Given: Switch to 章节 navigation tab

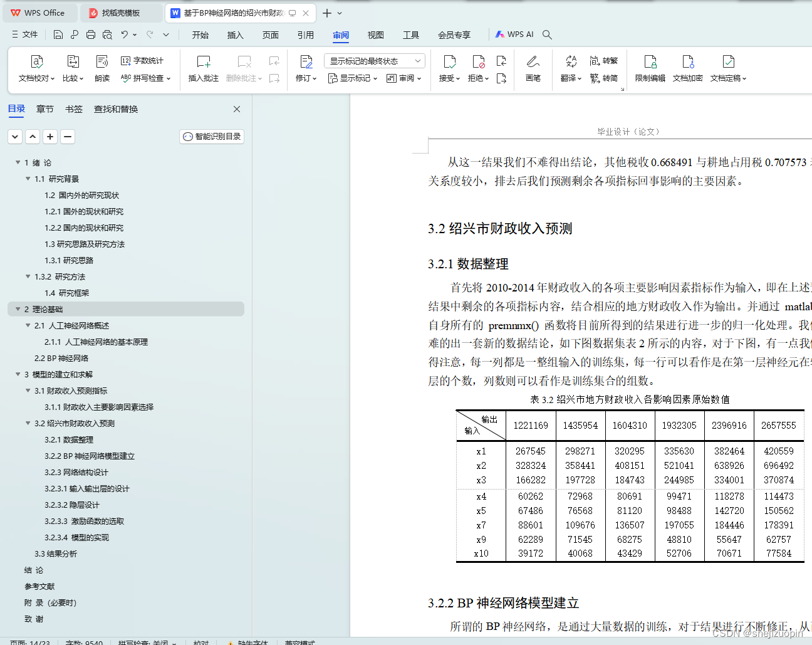Looking at the screenshot, I should [x=45, y=109].
